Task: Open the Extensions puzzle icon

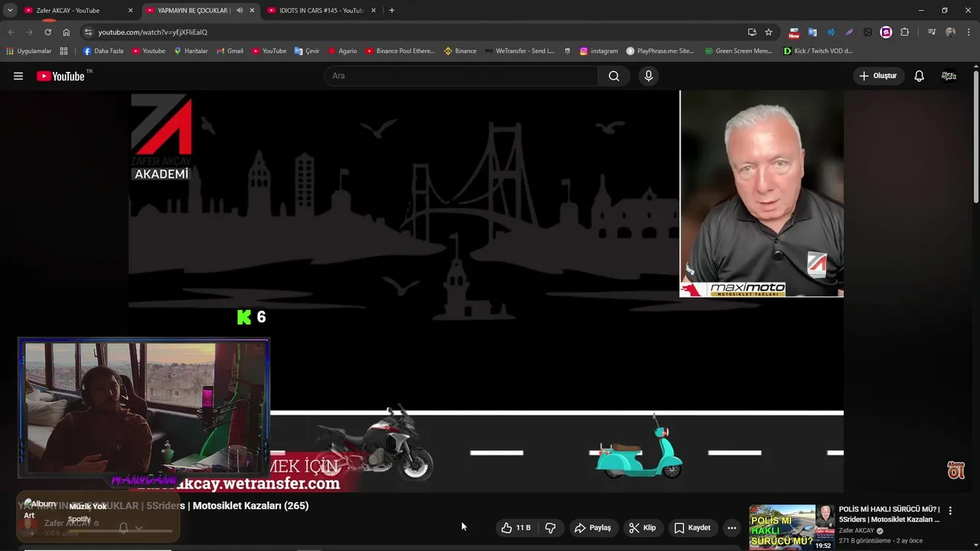Action: click(x=905, y=32)
